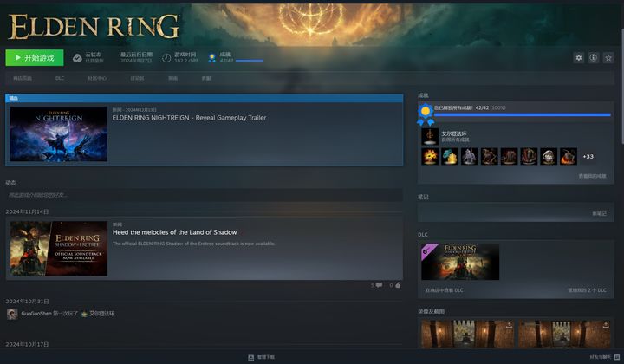Click 在商店中查看 DLC link
The image size is (624, 364).
point(445,290)
